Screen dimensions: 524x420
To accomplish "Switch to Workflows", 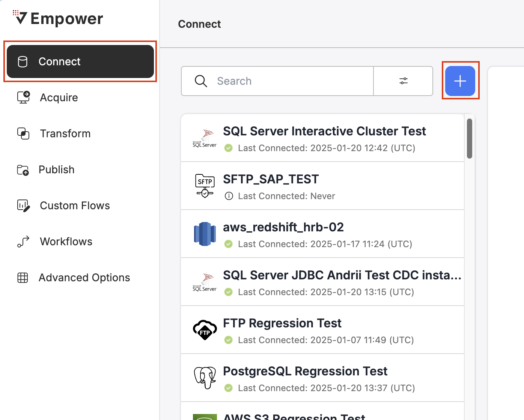I will [66, 241].
